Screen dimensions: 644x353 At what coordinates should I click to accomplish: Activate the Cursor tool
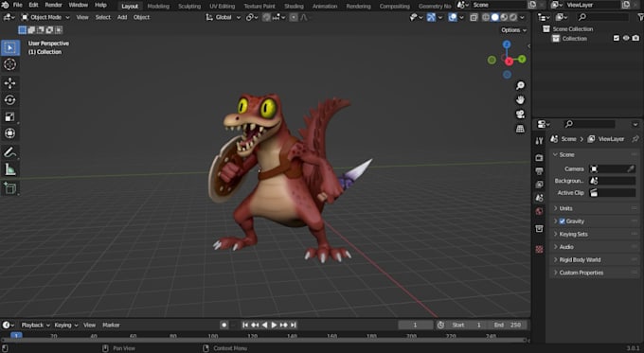point(9,64)
